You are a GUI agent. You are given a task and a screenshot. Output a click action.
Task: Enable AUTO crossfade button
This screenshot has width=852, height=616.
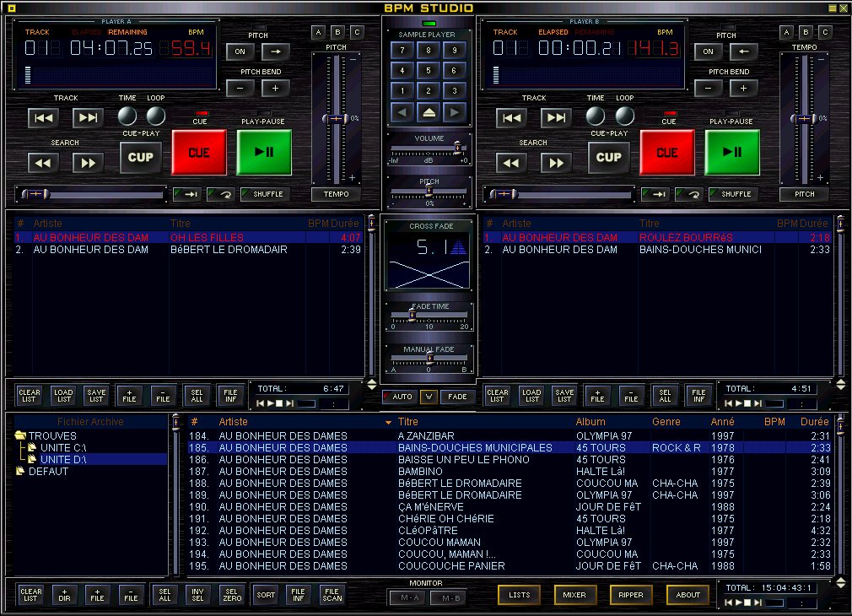pyautogui.click(x=398, y=397)
